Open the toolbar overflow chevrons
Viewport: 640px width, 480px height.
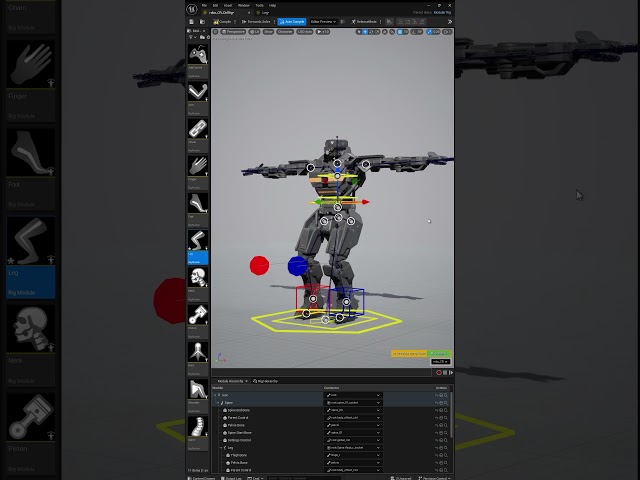click(x=450, y=22)
